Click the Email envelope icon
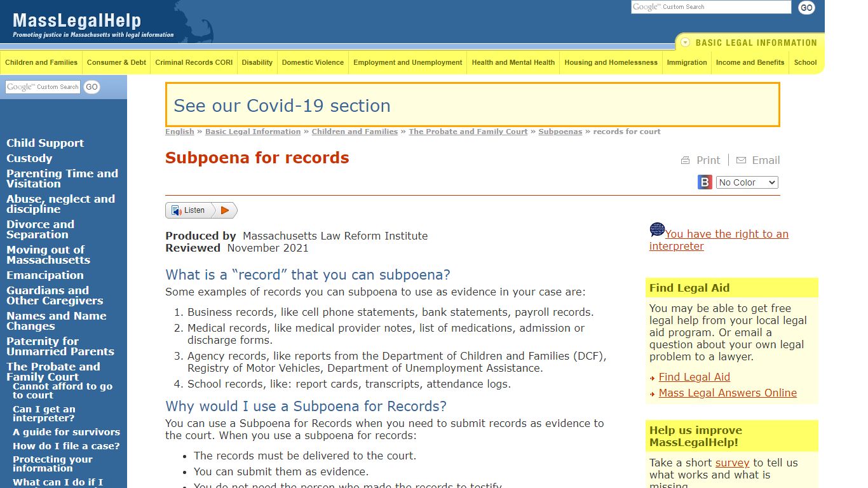 click(741, 161)
